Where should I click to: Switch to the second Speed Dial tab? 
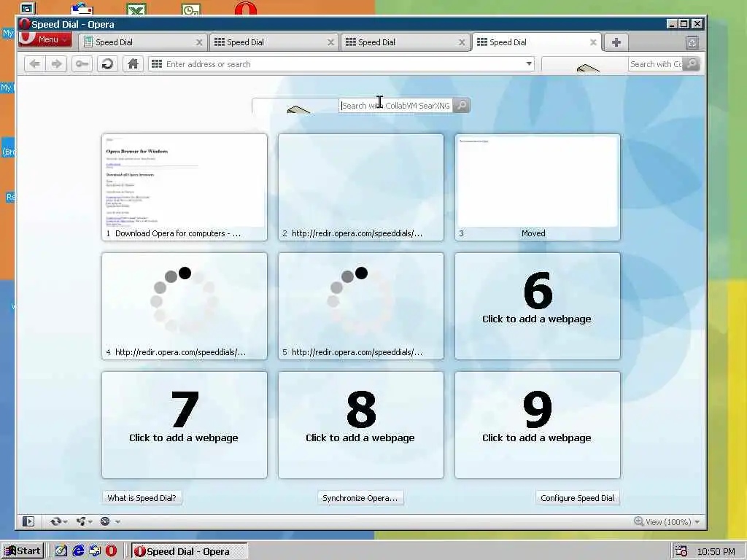(x=274, y=42)
